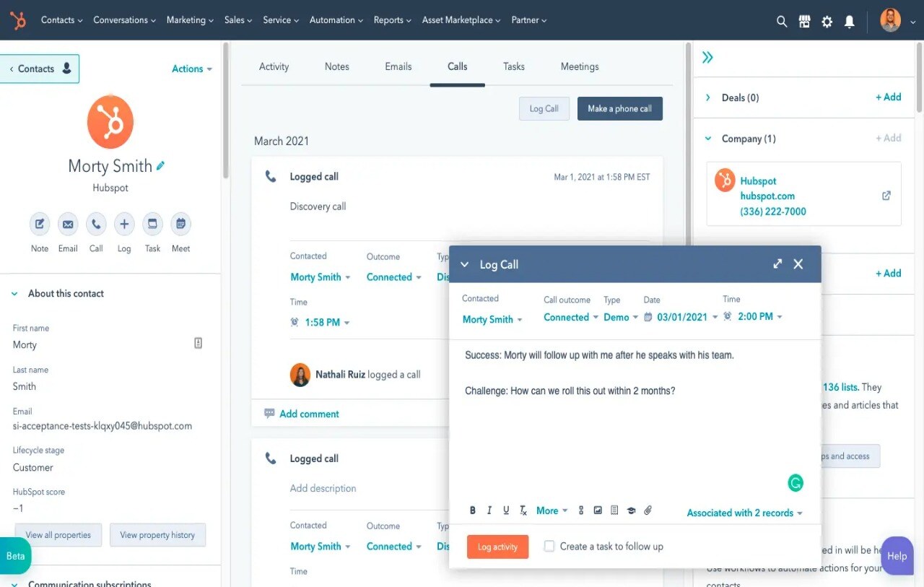The height and width of the screenshot is (587, 924).
Task: Click the Email icon under Morty Smith
Action: tap(68, 224)
